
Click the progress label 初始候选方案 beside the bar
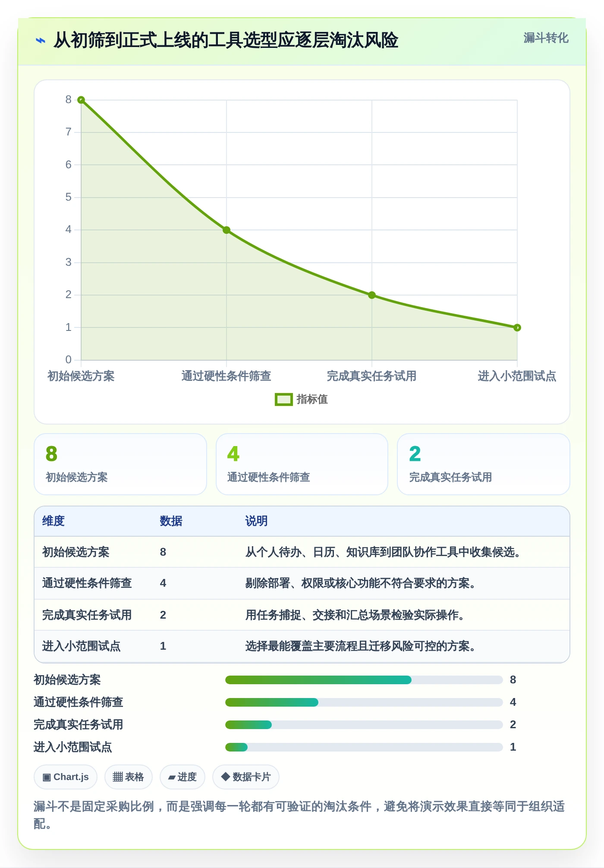pyautogui.click(x=67, y=680)
